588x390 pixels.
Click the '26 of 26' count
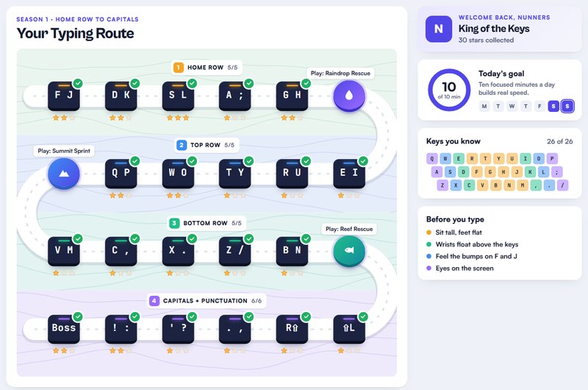click(559, 141)
